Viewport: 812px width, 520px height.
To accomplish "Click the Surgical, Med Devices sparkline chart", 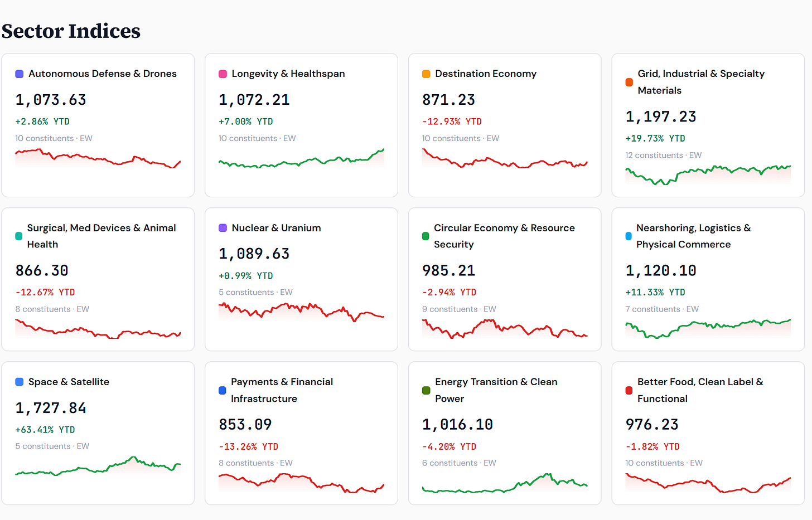I will [98, 329].
